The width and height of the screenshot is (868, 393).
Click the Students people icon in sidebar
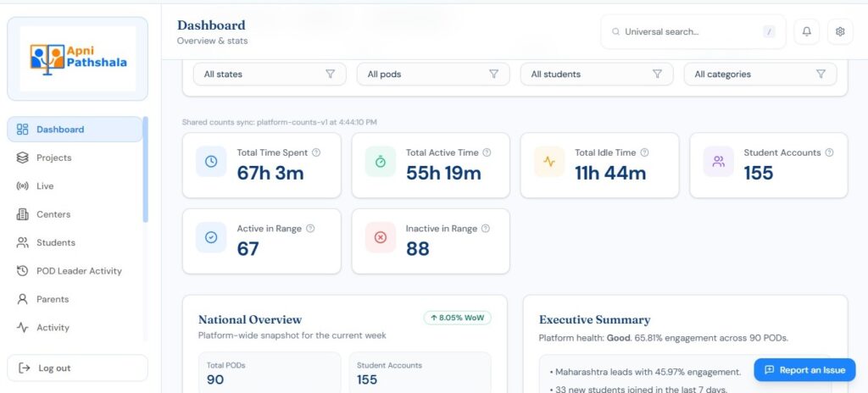tap(22, 242)
